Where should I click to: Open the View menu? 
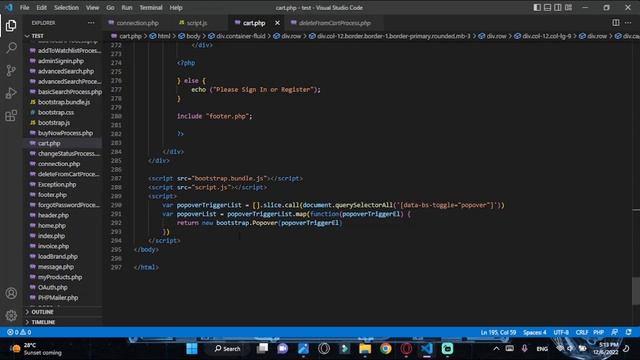pos(92,8)
